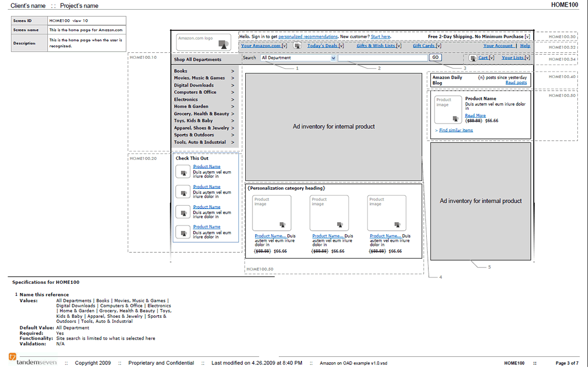Follow the Find similar items link

point(456,130)
